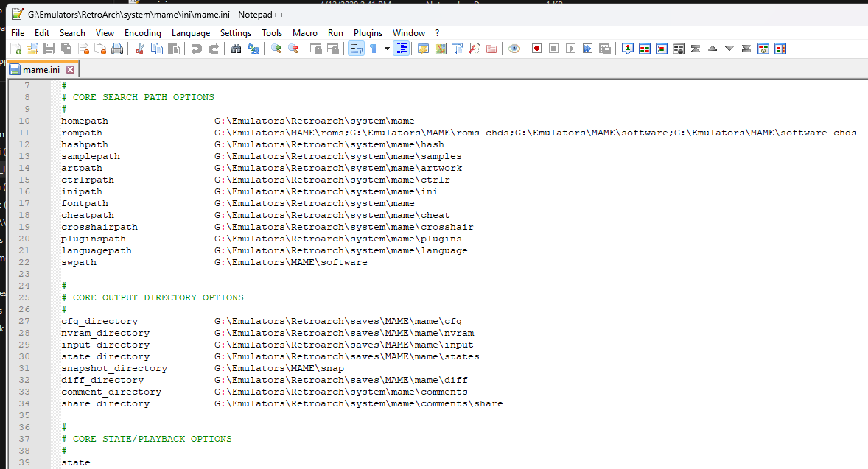Click 'CORE SEARCH PATH OPTIONS' comment
Image resolution: width=868 pixels, height=469 pixels.
144,97
